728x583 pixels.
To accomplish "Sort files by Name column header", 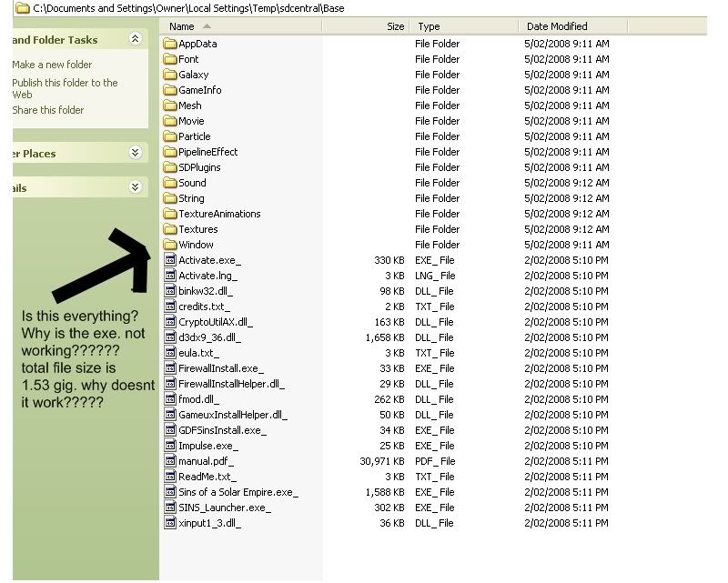I will [x=240, y=26].
